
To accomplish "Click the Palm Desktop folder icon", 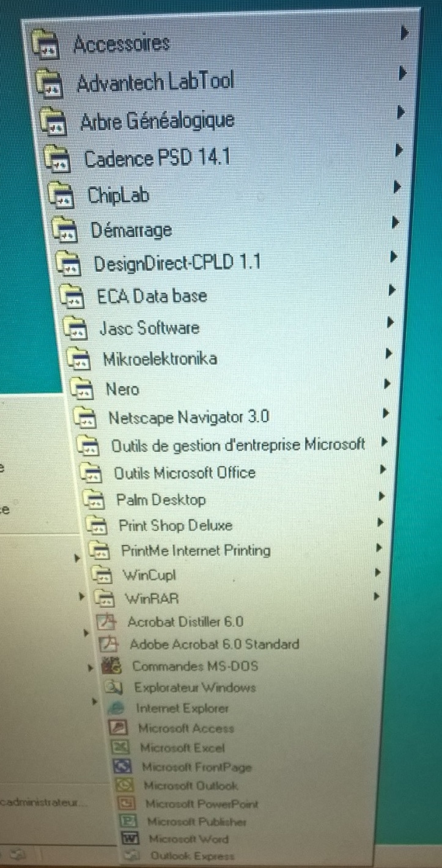I will click(94, 500).
